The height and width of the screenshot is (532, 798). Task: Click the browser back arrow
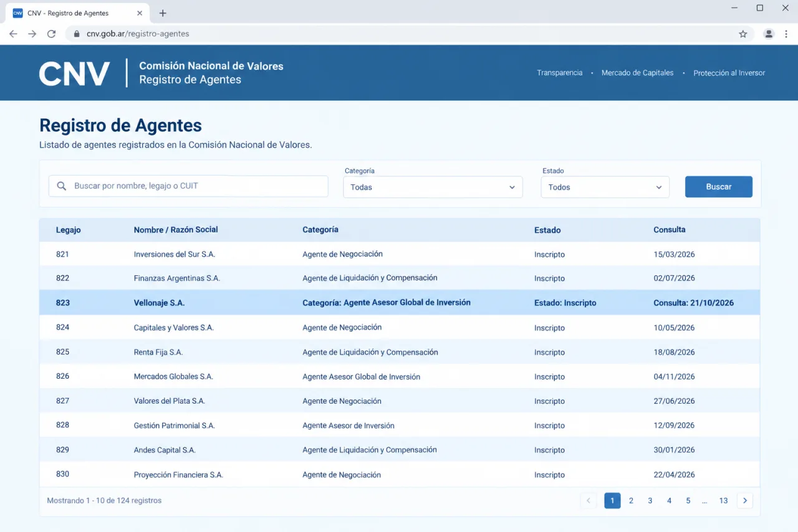tap(13, 34)
